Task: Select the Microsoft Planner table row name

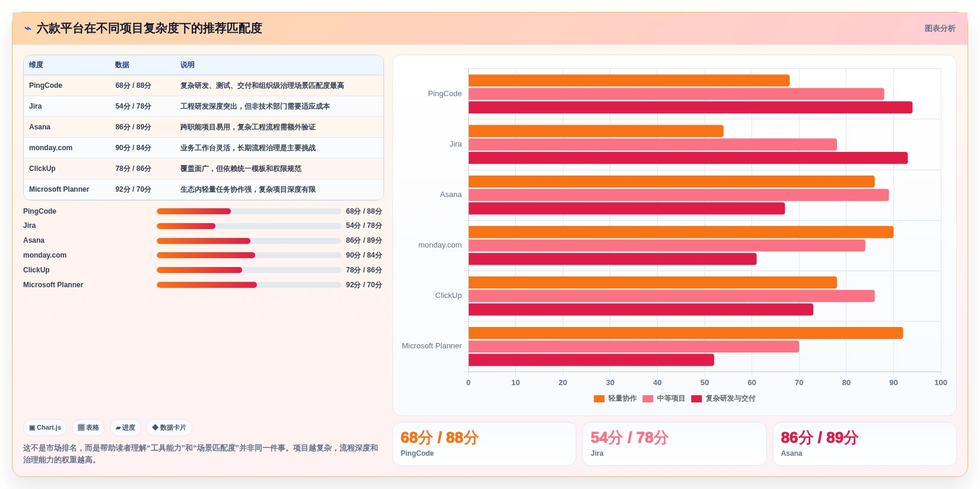Action: pos(59,189)
